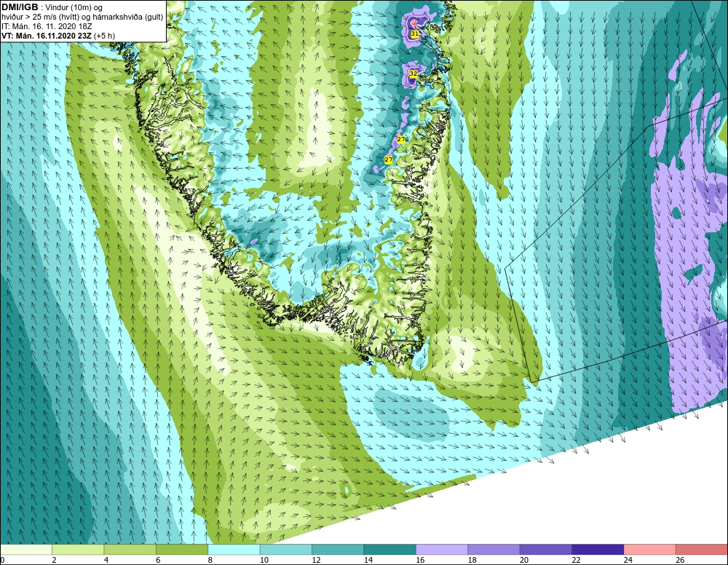The width and height of the screenshot is (728, 565).
Task: Click the legend scale value "0"
Action: (x=2, y=560)
